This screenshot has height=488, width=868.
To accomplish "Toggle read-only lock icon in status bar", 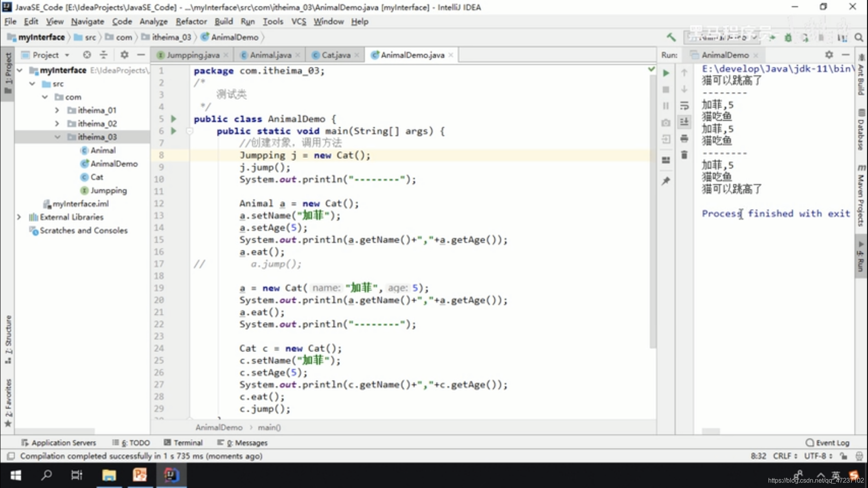I will (844, 456).
